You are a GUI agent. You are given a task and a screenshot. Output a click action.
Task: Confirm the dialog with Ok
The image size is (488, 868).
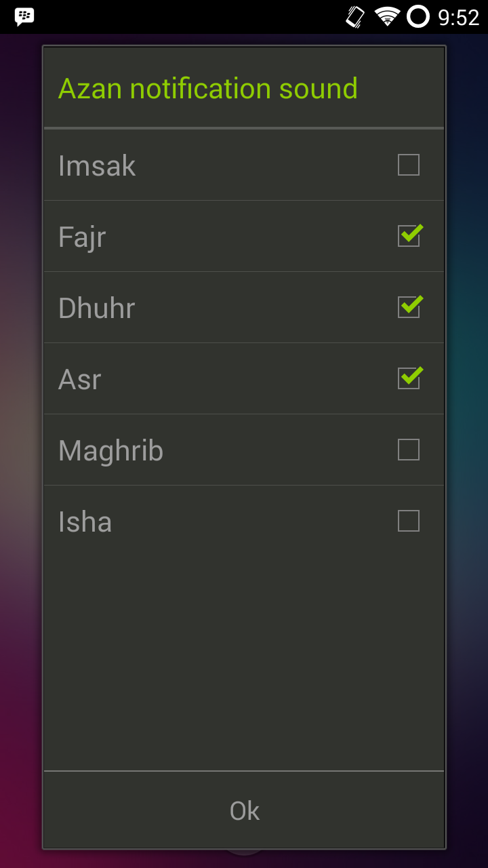click(244, 810)
